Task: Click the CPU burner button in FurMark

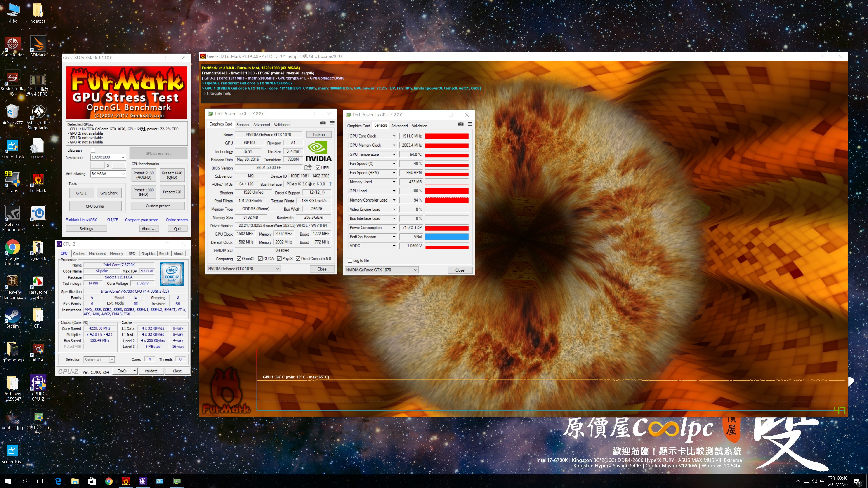Action: [x=95, y=206]
